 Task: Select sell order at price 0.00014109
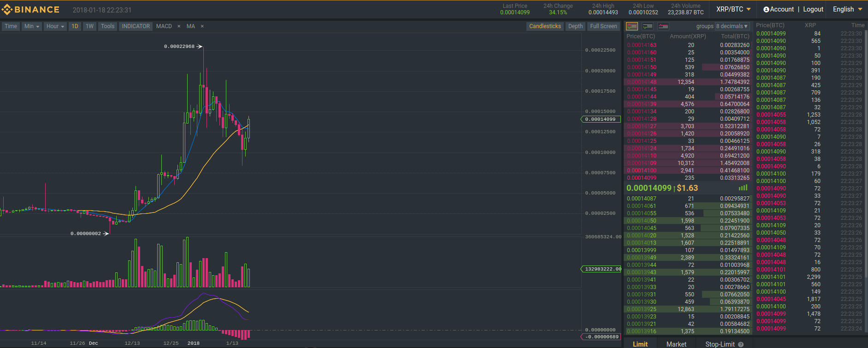pyautogui.click(x=688, y=163)
